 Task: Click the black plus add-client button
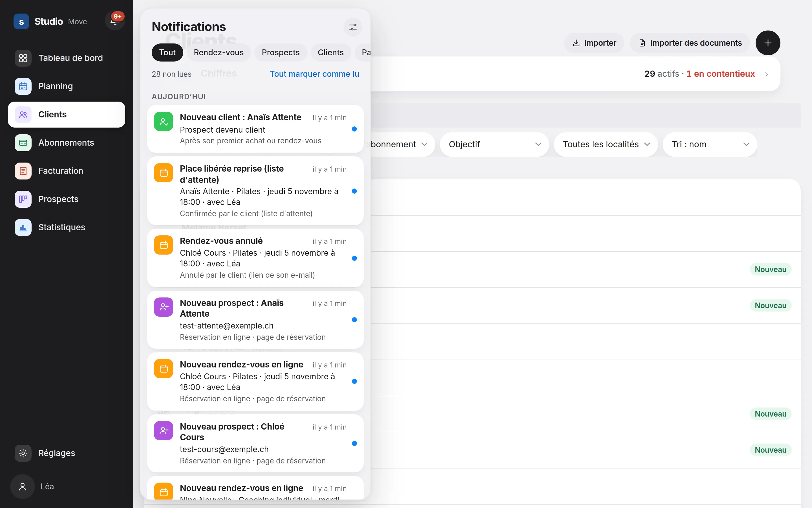pos(768,43)
